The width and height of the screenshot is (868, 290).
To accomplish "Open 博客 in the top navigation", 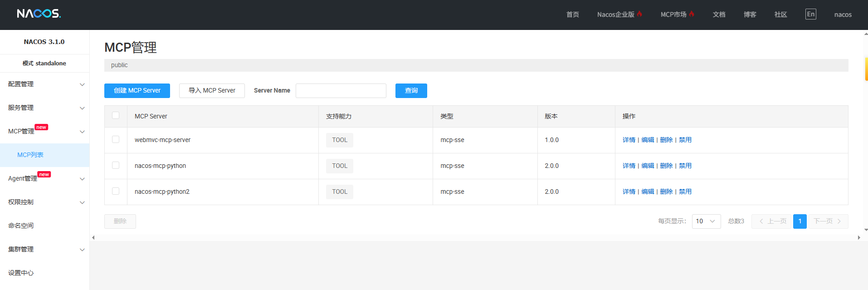I will click(750, 15).
